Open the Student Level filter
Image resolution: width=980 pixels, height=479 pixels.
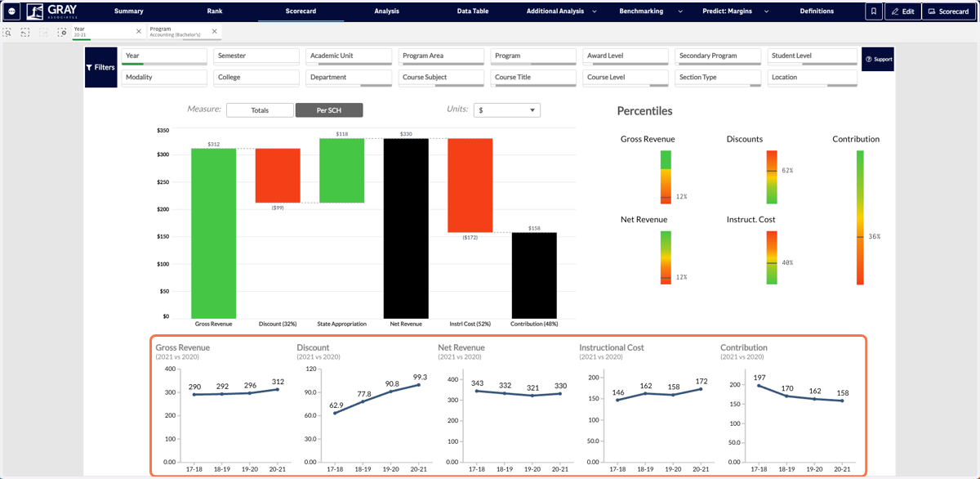click(x=813, y=56)
